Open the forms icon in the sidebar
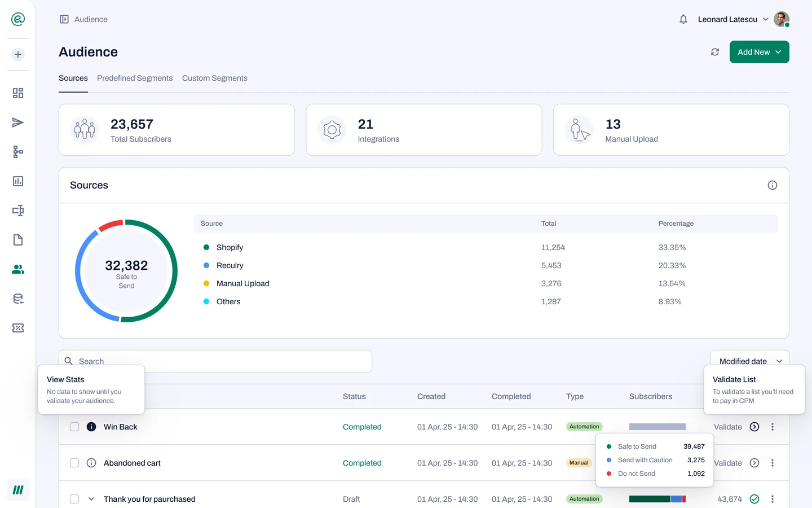The width and height of the screenshot is (812, 508). pos(18,211)
